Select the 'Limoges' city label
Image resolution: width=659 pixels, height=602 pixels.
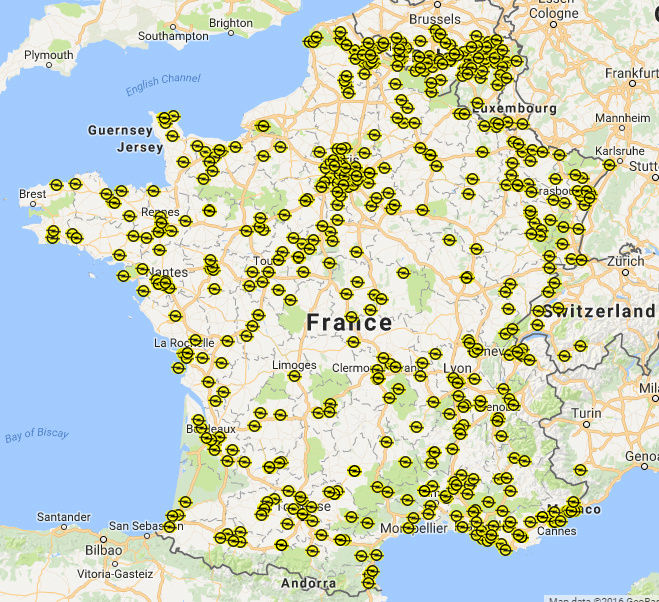[294, 365]
